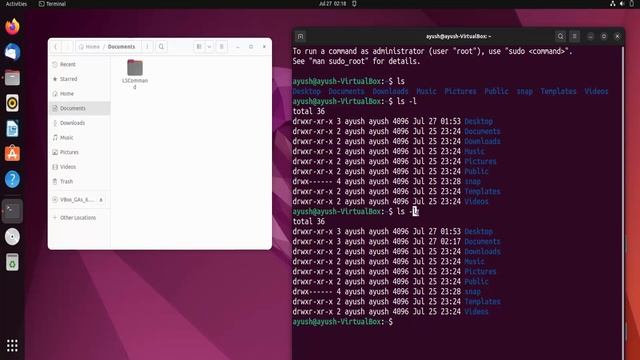Open the Terminal menu in top bar

(52, 4)
